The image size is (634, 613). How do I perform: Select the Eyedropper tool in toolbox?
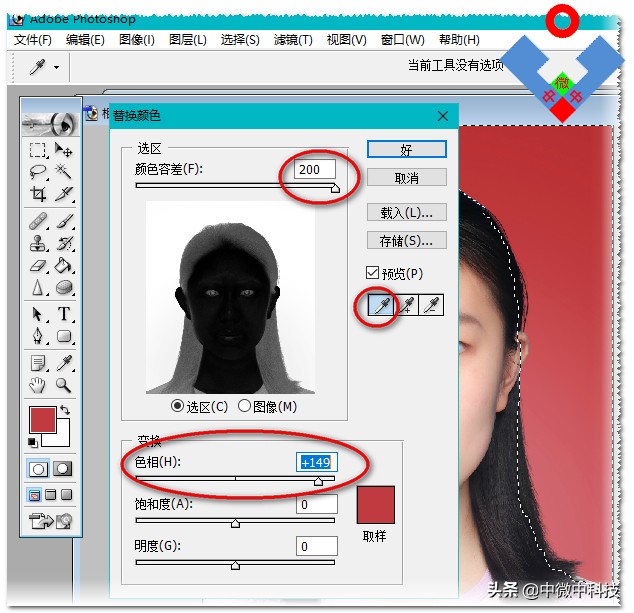[64, 363]
